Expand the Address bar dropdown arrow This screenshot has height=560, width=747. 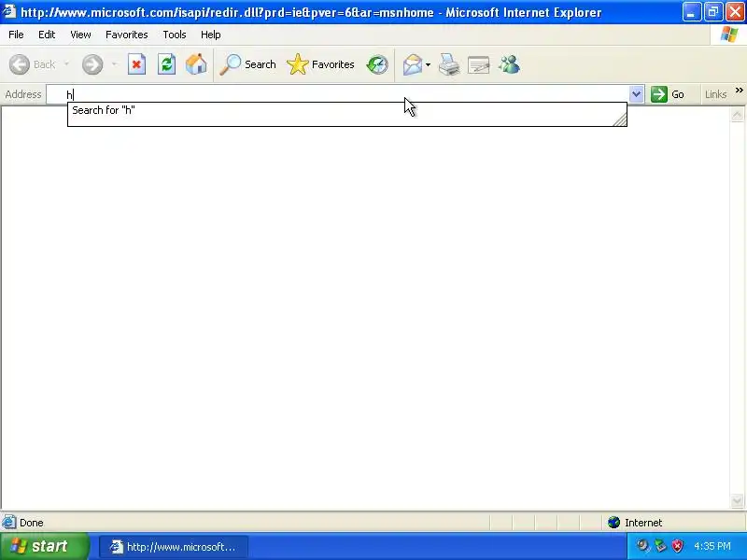click(636, 94)
